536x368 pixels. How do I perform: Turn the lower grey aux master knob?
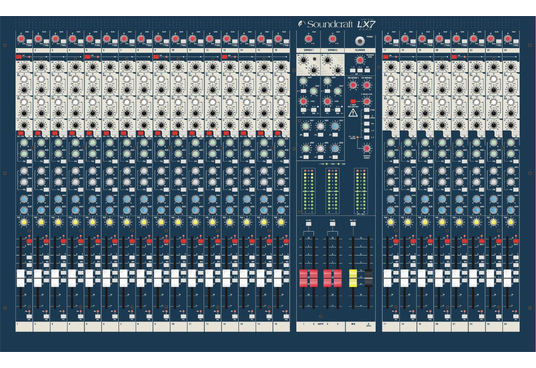pyautogui.click(x=320, y=149)
